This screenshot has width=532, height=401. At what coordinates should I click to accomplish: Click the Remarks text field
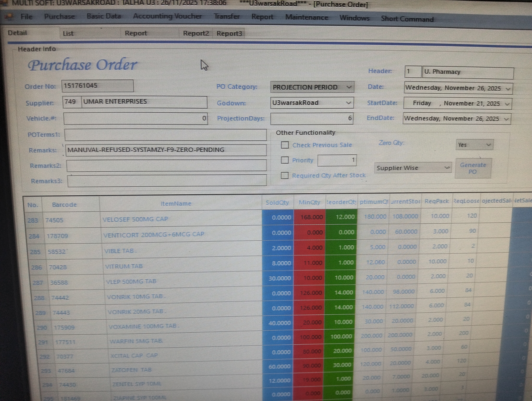[x=166, y=150]
